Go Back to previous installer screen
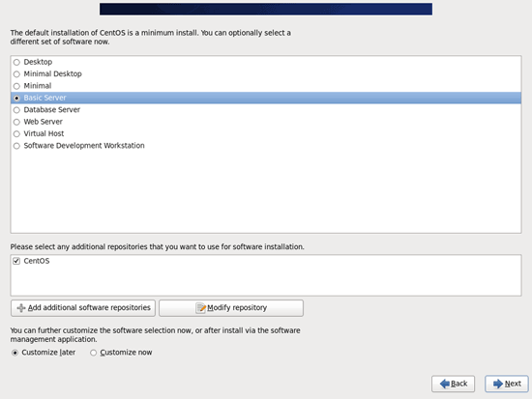The height and width of the screenshot is (399, 532). click(453, 384)
